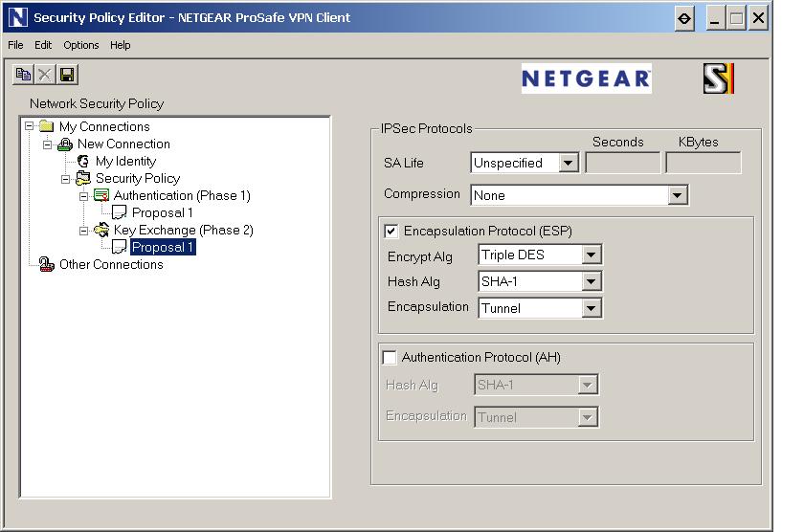Click the SafeNet S logo icon
Image resolution: width=804 pixels, height=532 pixels.
719,78
